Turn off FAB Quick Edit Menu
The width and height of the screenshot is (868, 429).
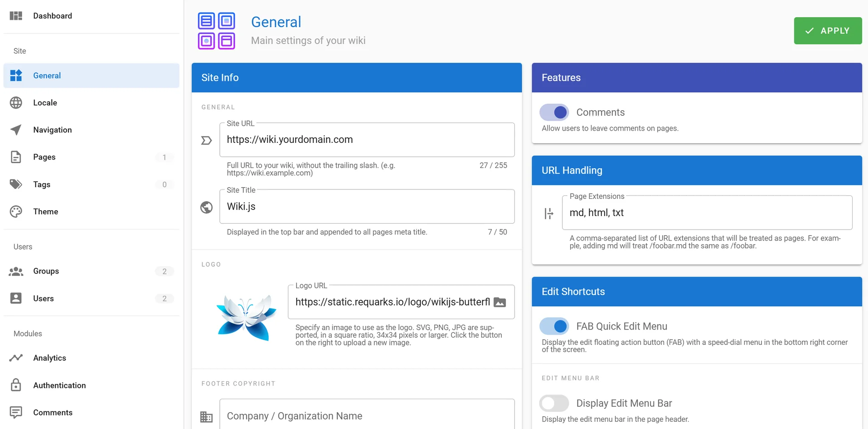point(554,326)
